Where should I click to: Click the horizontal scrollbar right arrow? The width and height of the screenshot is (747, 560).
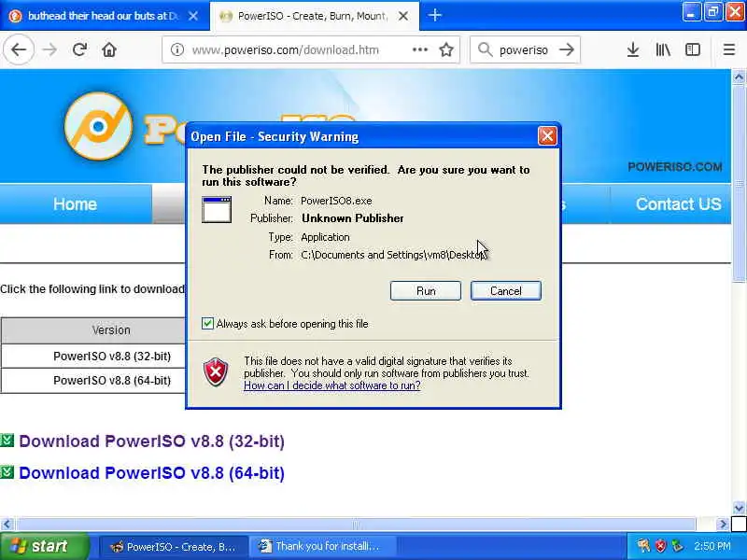click(723, 525)
